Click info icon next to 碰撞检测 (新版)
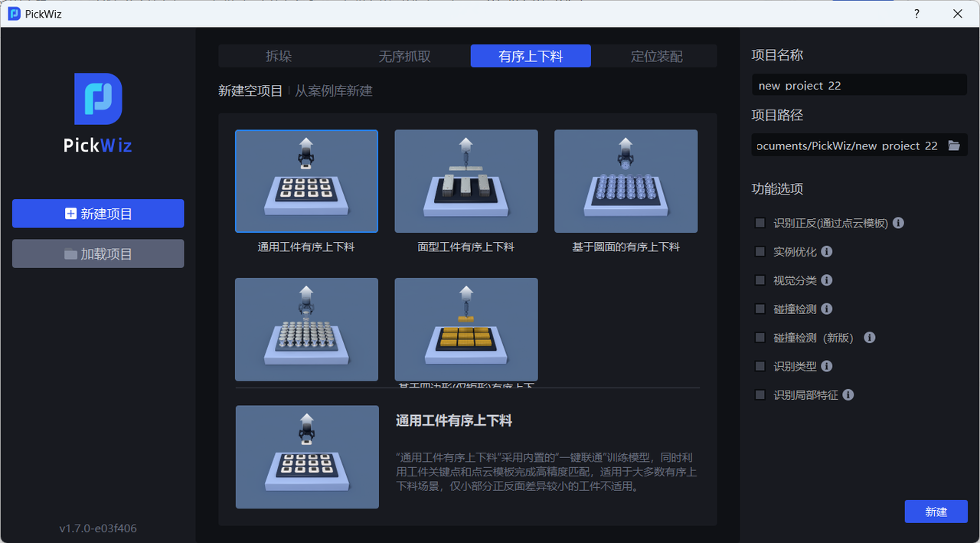Screen dimensions: 980x543 tap(870, 338)
